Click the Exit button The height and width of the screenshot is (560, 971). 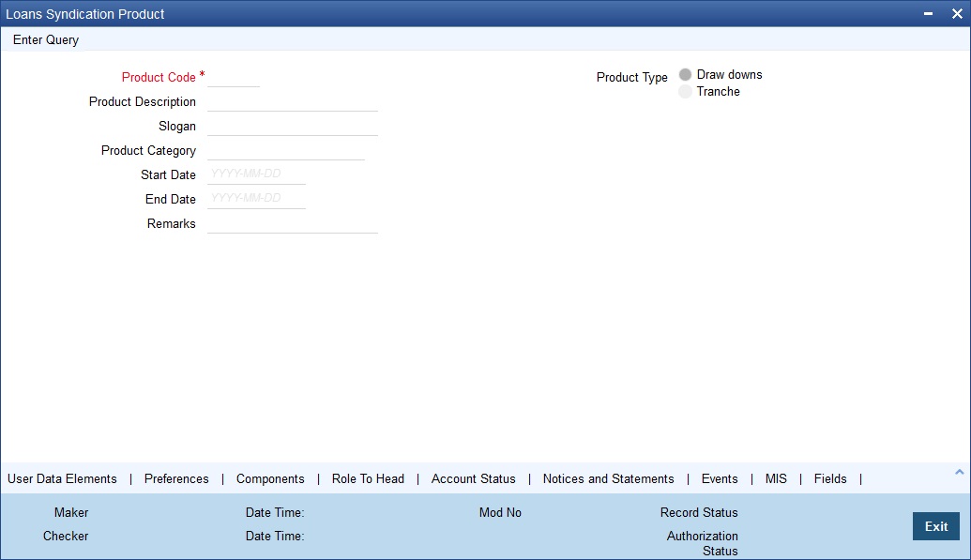pos(935,526)
